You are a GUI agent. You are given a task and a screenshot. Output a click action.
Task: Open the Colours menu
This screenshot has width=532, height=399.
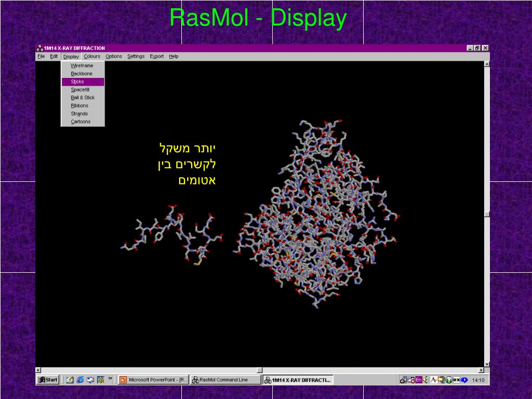coord(92,56)
